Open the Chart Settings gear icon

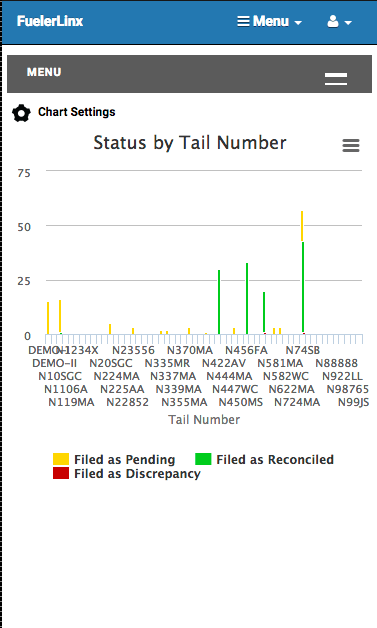[x=21, y=113]
